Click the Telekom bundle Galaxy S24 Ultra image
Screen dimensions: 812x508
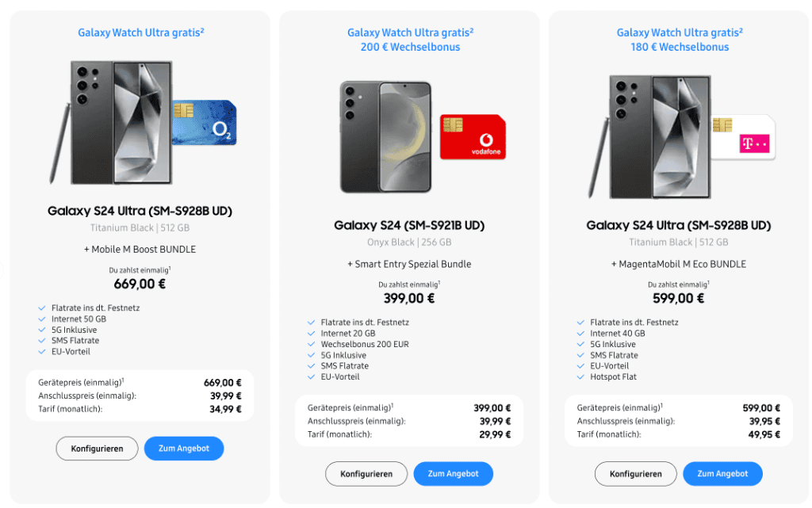[x=650, y=137]
